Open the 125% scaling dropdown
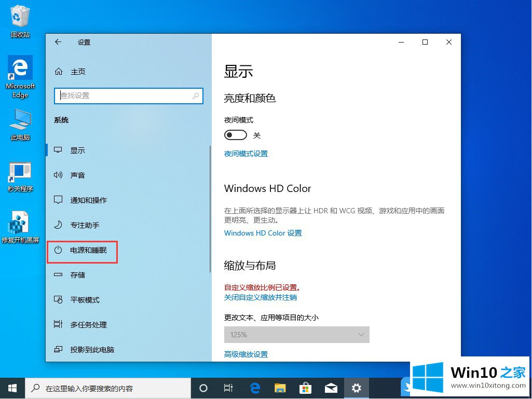 point(296,335)
